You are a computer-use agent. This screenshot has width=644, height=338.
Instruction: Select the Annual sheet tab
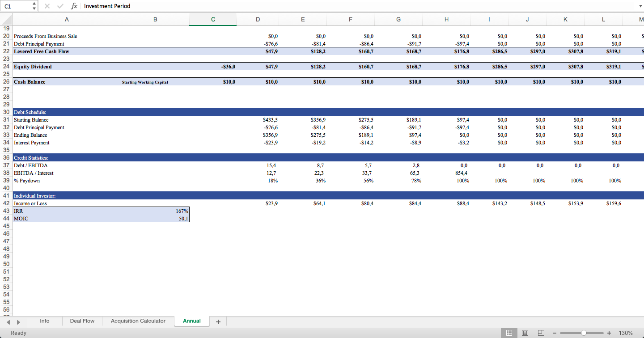coord(192,321)
